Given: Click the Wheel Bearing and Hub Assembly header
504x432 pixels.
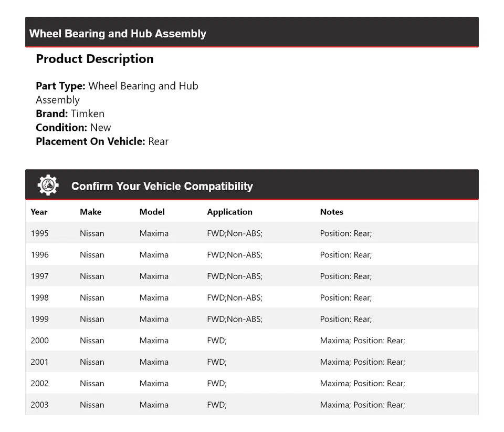Looking at the screenshot, I should (118, 34).
